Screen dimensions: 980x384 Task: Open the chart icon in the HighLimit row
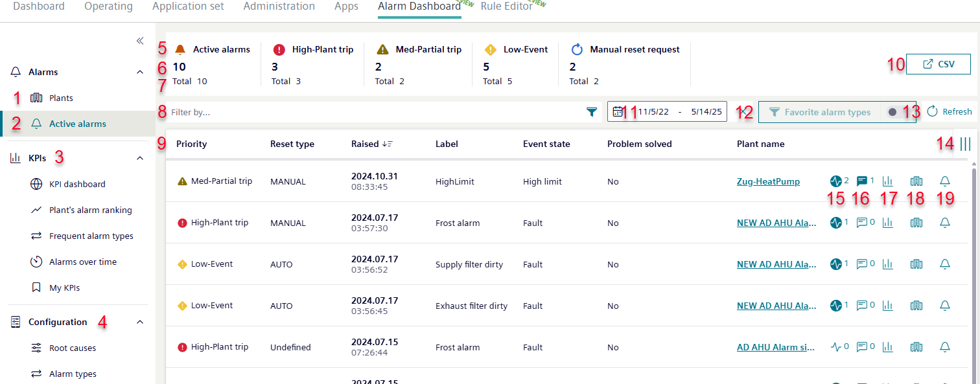click(x=888, y=181)
